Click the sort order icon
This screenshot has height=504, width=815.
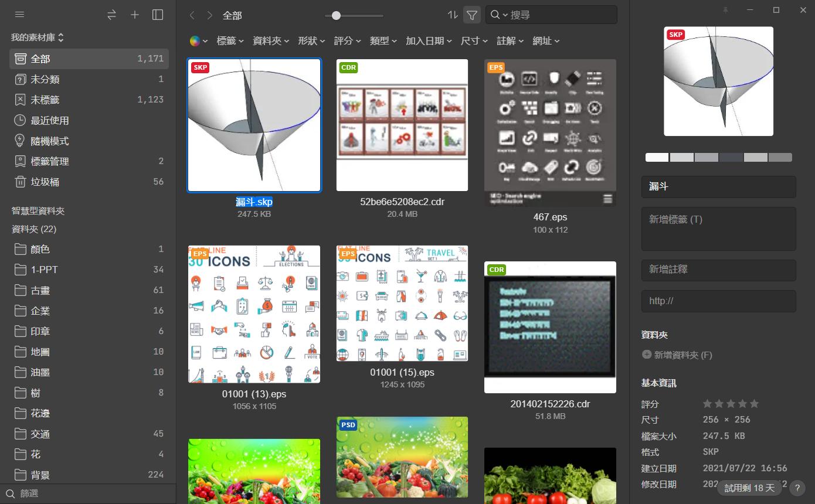pyautogui.click(x=453, y=15)
